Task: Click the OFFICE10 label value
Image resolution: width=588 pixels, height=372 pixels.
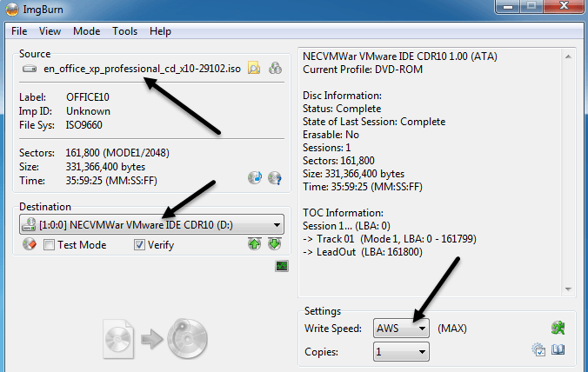Action: click(88, 97)
